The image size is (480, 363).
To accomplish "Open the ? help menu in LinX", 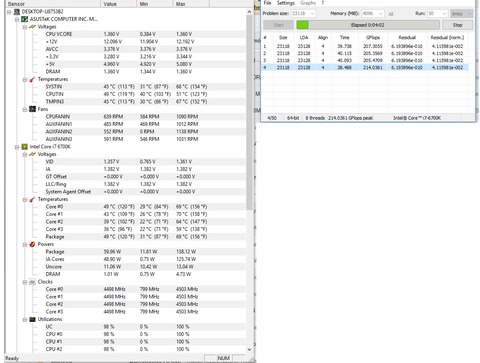I will pos(323,3).
